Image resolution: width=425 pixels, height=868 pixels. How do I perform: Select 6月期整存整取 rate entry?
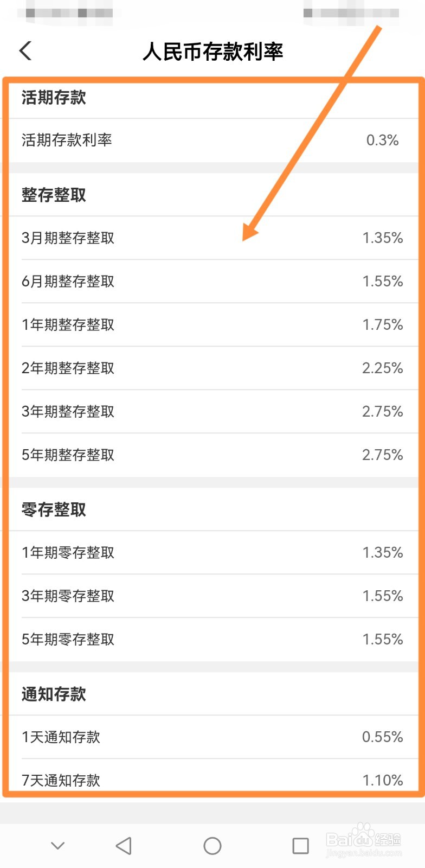[212, 281]
